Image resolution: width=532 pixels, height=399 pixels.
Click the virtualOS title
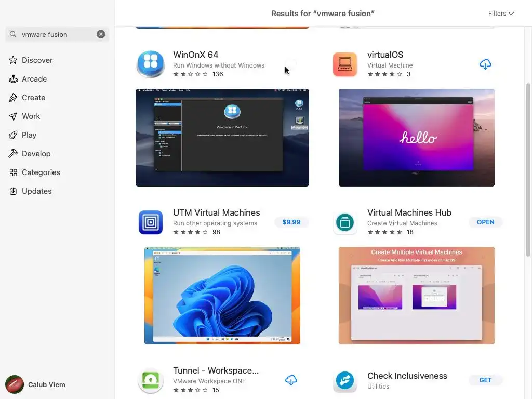tap(385, 55)
